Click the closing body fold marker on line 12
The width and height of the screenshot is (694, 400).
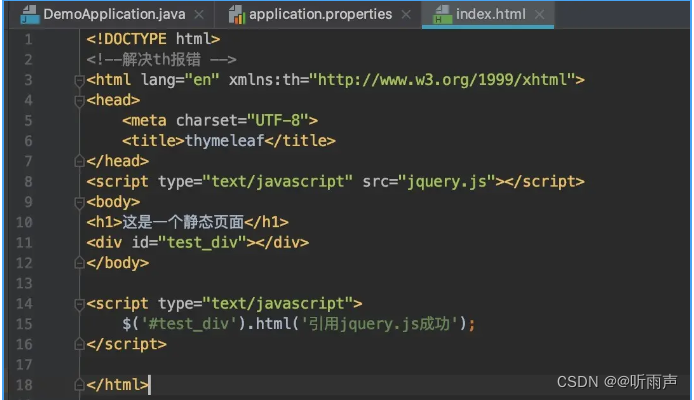(x=79, y=263)
